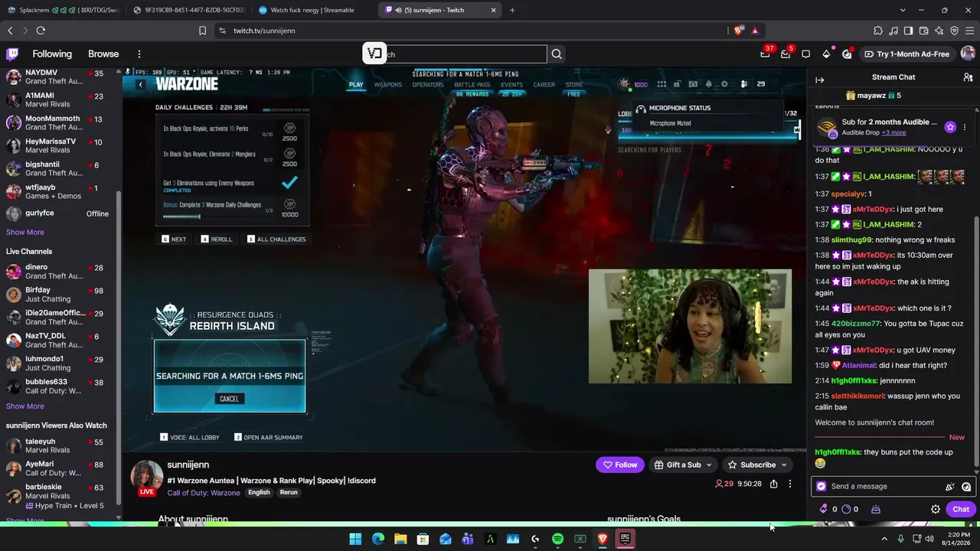This screenshot has width=980, height=551.
Task: Open browser tab search chevron
Action: point(903,10)
